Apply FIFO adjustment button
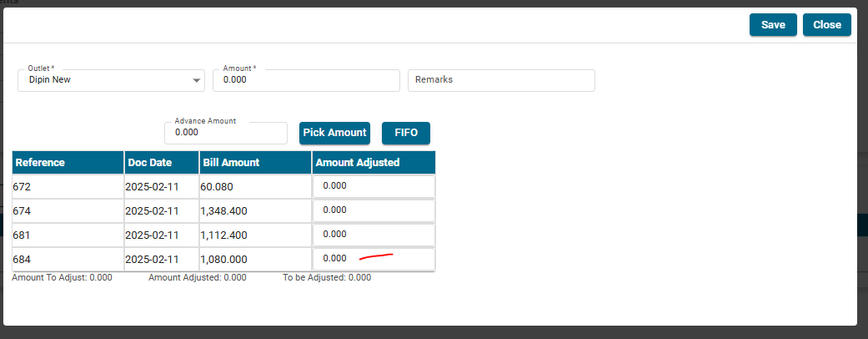Viewport: 868px width, 339px height. pos(405,133)
